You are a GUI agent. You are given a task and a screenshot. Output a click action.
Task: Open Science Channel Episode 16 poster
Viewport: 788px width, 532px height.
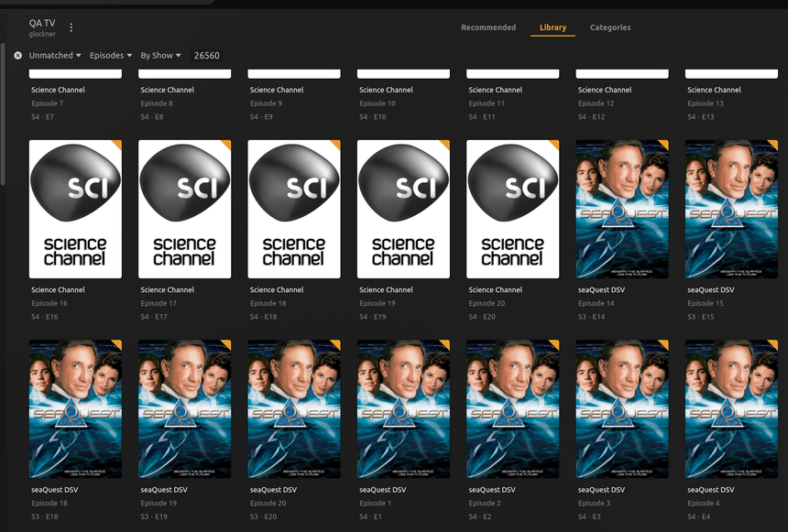click(75, 209)
